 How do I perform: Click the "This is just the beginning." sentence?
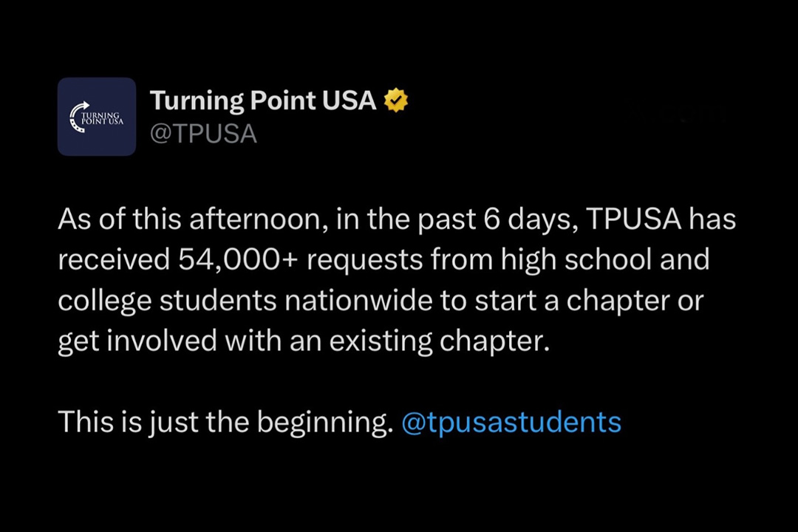coord(225,422)
